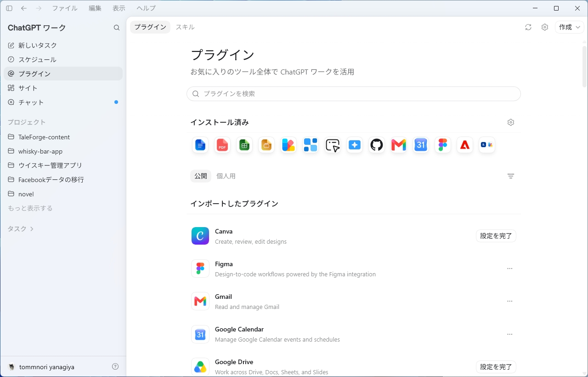Open Google Calendar icon in installed row
Viewport: 588px width, 377px height.
pyautogui.click(x=421, y=145)
